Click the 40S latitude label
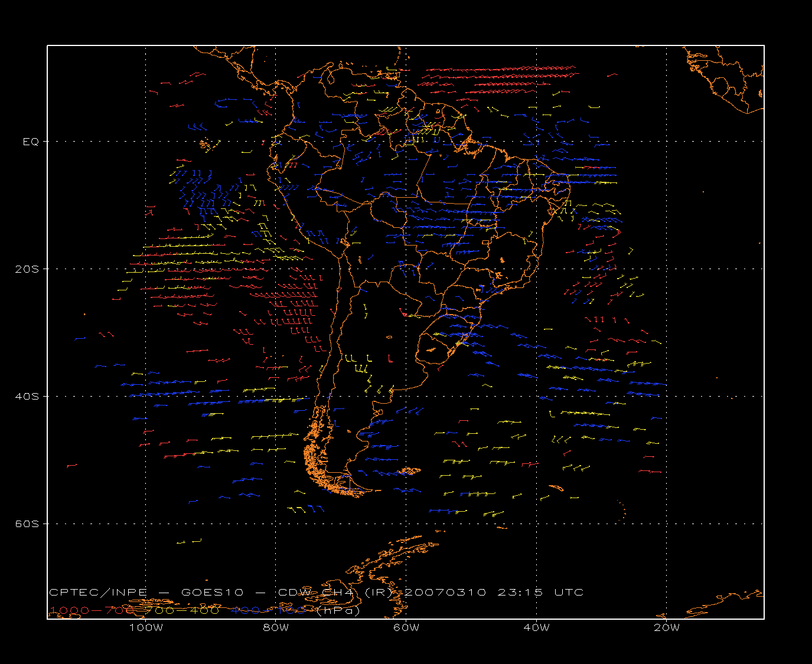 pos(28,397)
